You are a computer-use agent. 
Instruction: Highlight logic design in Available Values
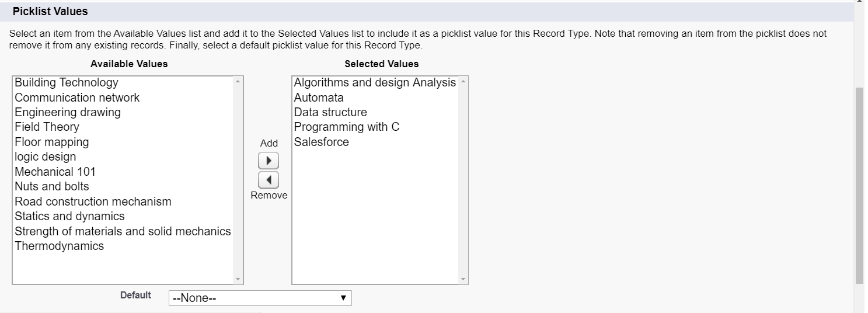pyautogui.click(x=46, y=156)
